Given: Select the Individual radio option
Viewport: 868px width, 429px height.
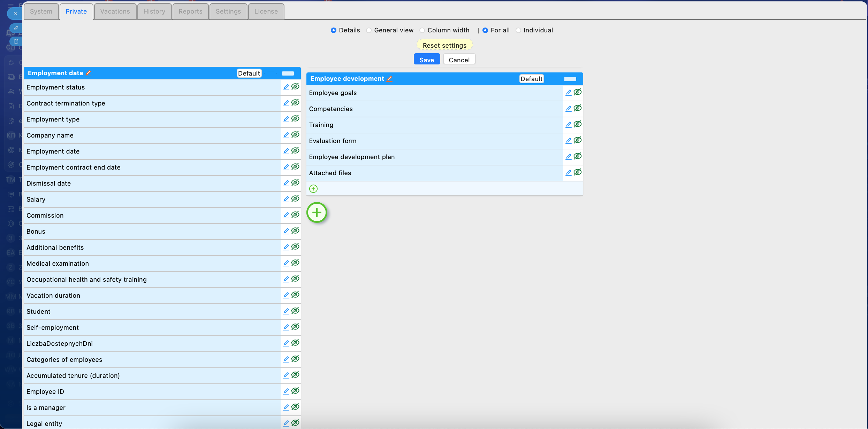Looking at the screenshot, I should 518,30.
